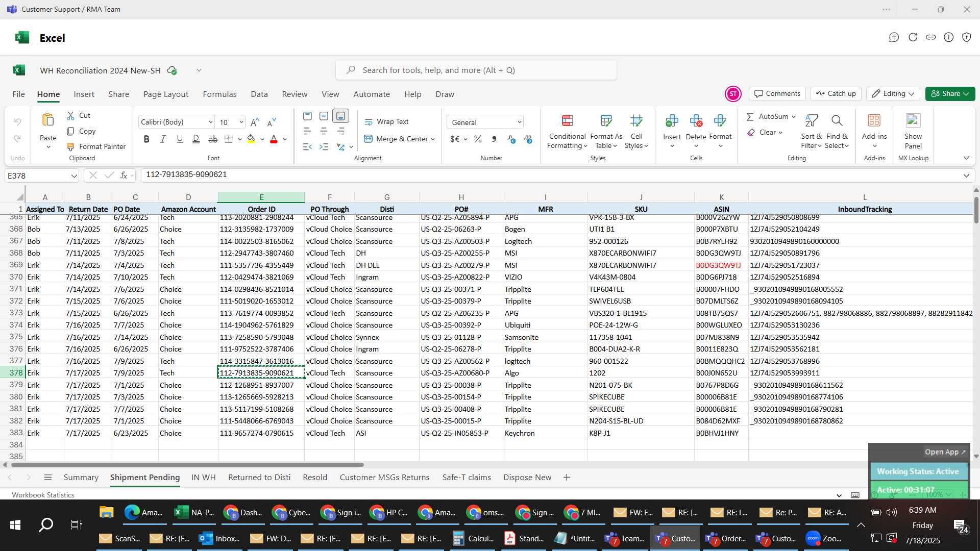Open the Comments pane
The width and height of the screenshot is (980, 551).
[x=777, y=94]
